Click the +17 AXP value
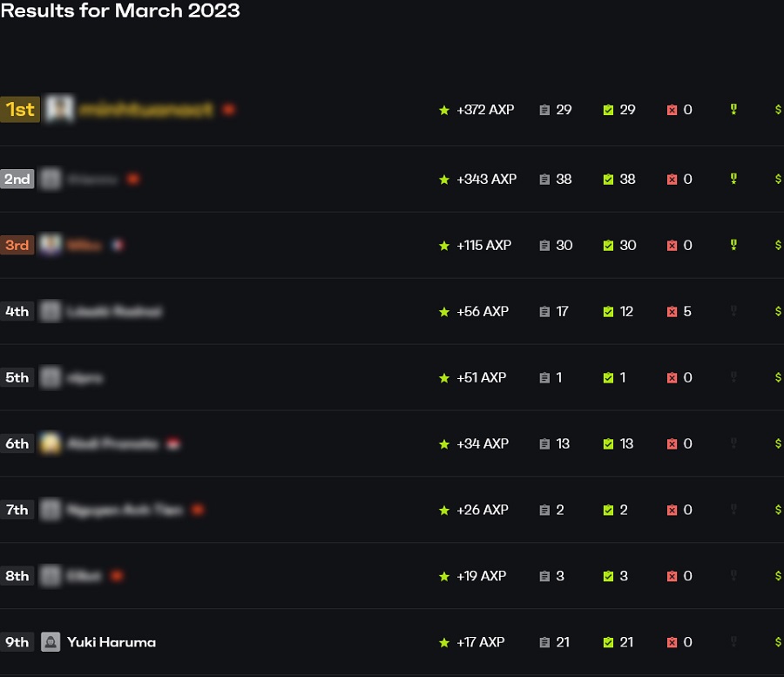Viewport: 784px width, 677px height. coord(480,642)
